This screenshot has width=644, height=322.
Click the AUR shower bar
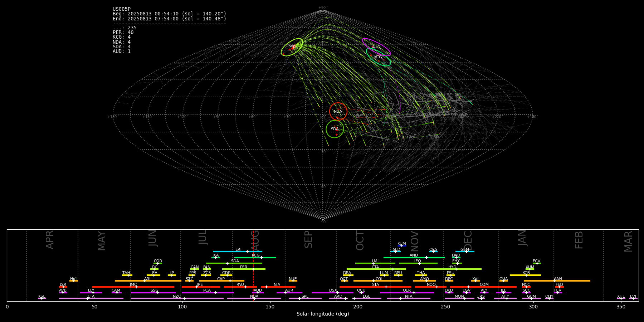(289, 293)
